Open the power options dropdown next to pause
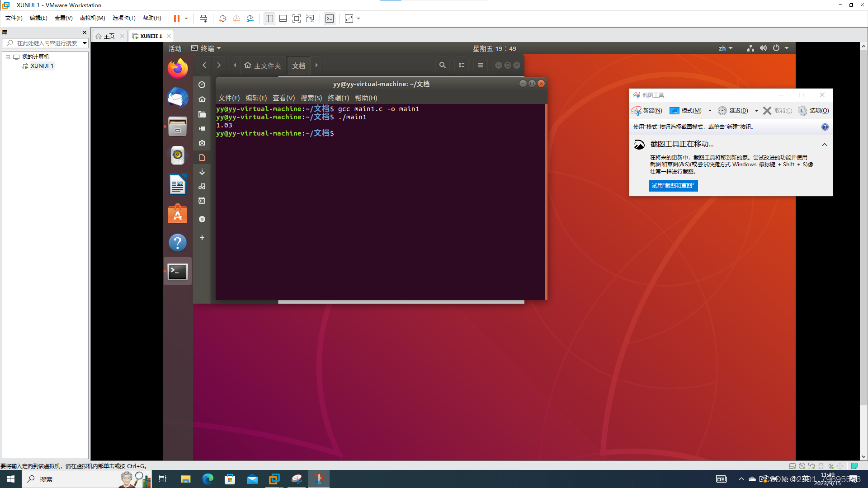Viewport: 868px width, 488px height. coord(186,19)
